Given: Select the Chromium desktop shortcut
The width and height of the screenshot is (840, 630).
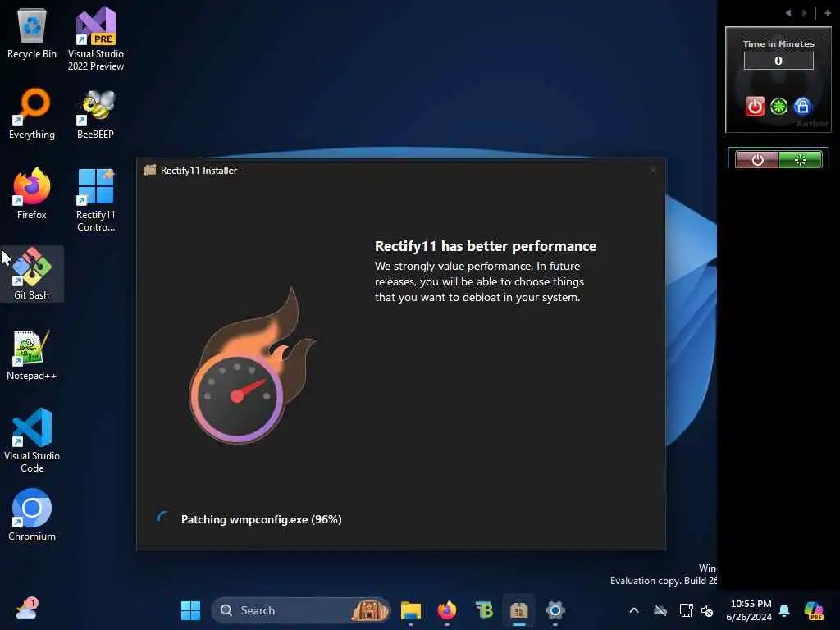Looking at the screenshot, I should (x=32, y=515).
